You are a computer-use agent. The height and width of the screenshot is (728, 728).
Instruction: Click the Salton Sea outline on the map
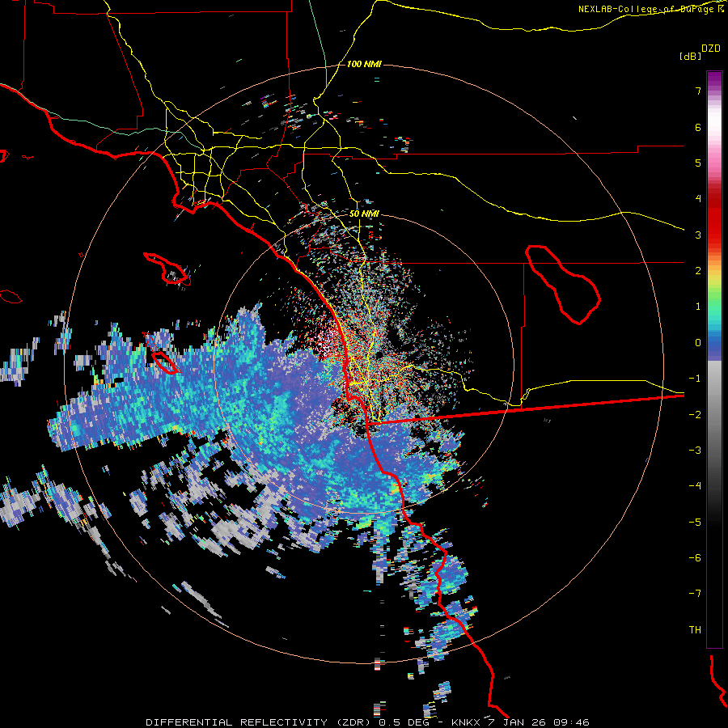[x=563, y=284]
